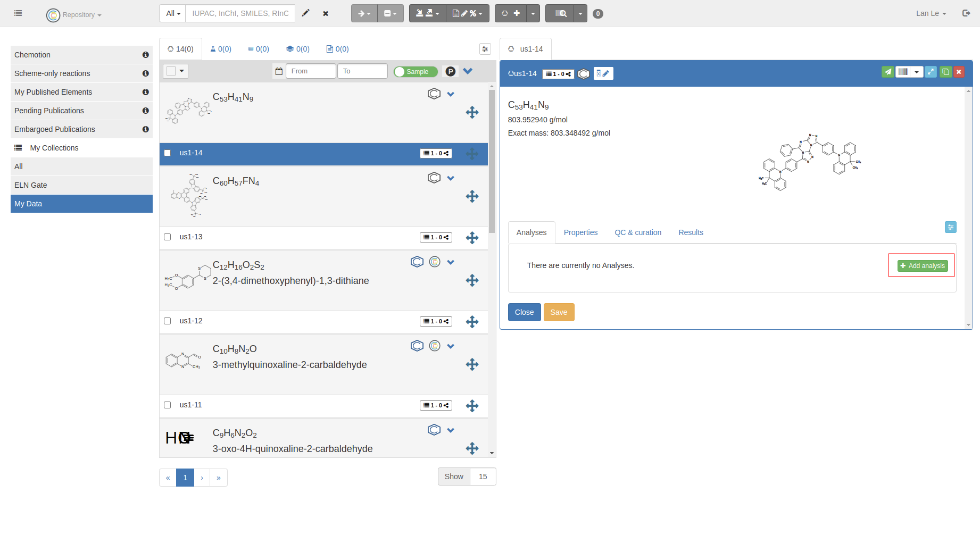The width and height of the screenshot is (980, 535).
Task: Collapse the C60H57FN4 molecule group chevron
Action: [x=451, y=178]
